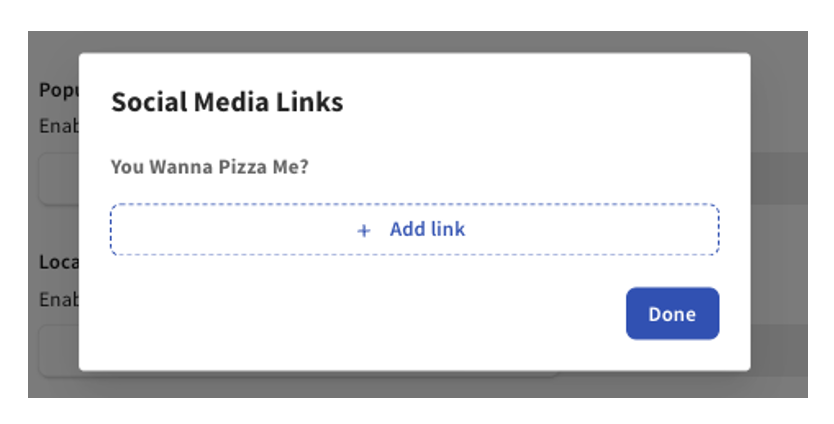This screenshot has height=424, width=834.
Task: Click the "Social Media Links" dialog title
Action: [227, 101]
